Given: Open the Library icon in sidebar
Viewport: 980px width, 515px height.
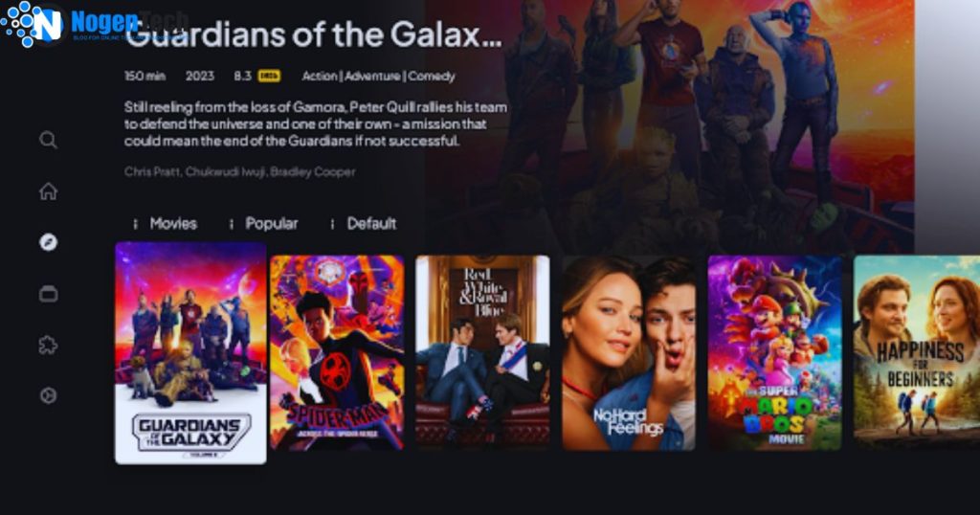Looking at the screenshot, I should click(x=48, y=293).
